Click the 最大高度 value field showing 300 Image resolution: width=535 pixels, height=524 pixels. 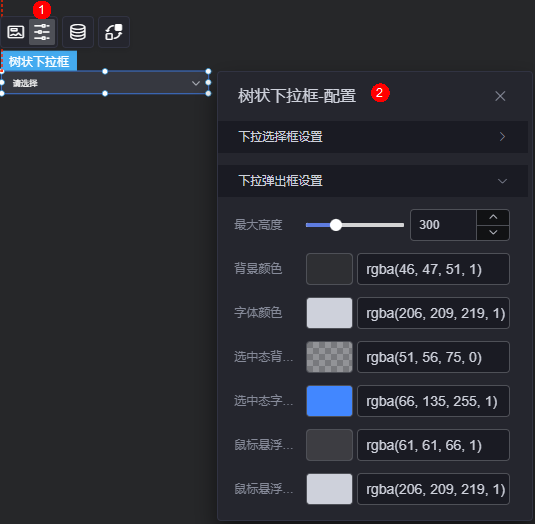(443, 225)
